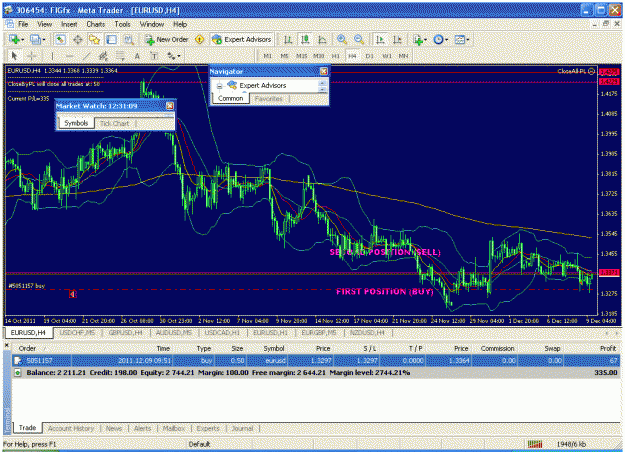Close the Navigator panel

[x=324, y=71]
